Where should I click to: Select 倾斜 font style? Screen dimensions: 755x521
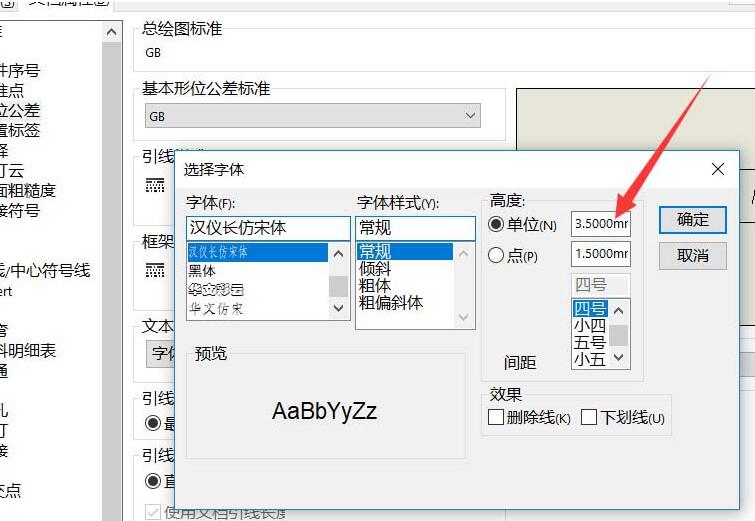(404, 268)
